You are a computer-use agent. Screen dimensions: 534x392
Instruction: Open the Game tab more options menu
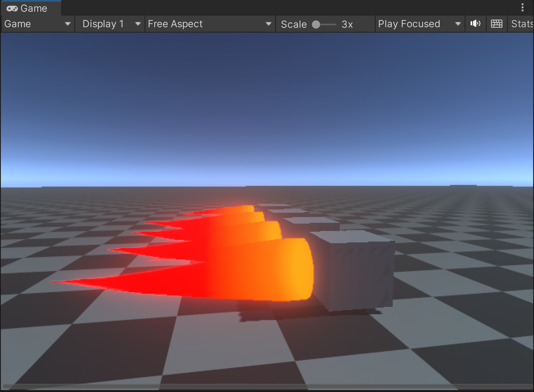pyautogui.click(x=522, y=8)
